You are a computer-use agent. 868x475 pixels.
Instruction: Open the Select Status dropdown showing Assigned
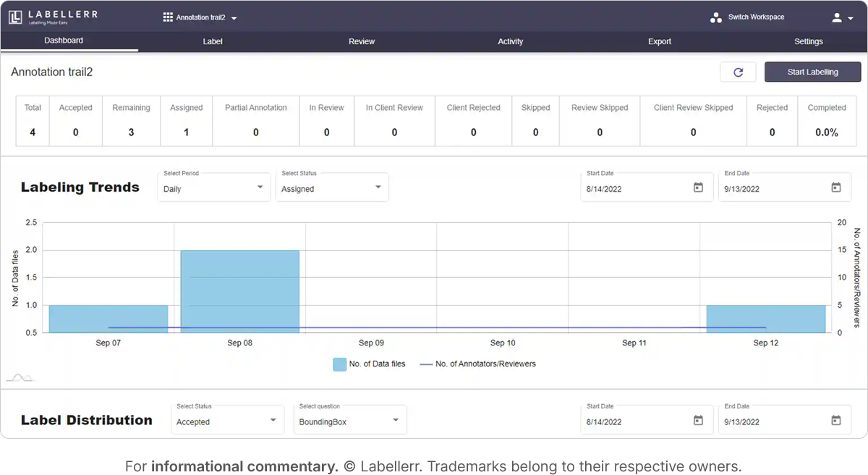332,187
